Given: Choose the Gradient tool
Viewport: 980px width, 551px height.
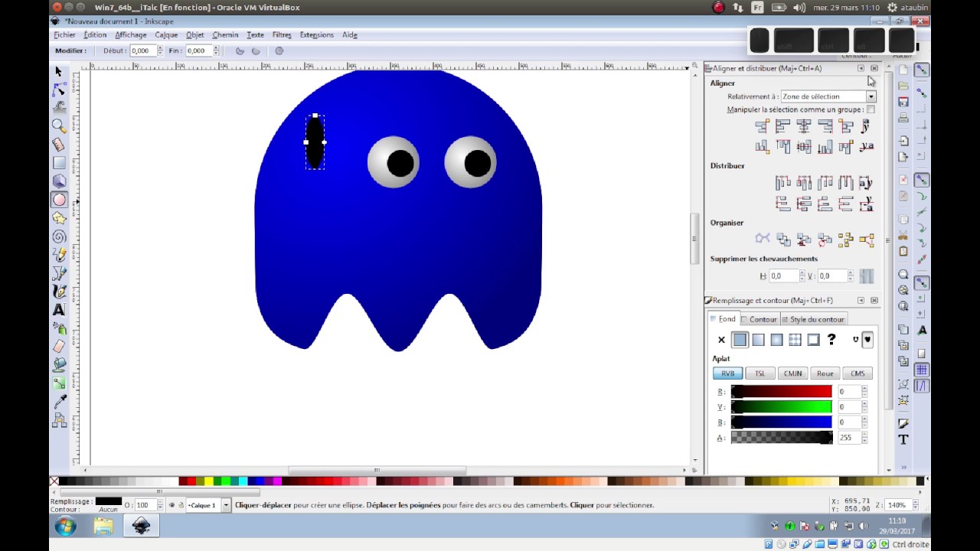Looking at the screenshot, I should tap(59, 383).
